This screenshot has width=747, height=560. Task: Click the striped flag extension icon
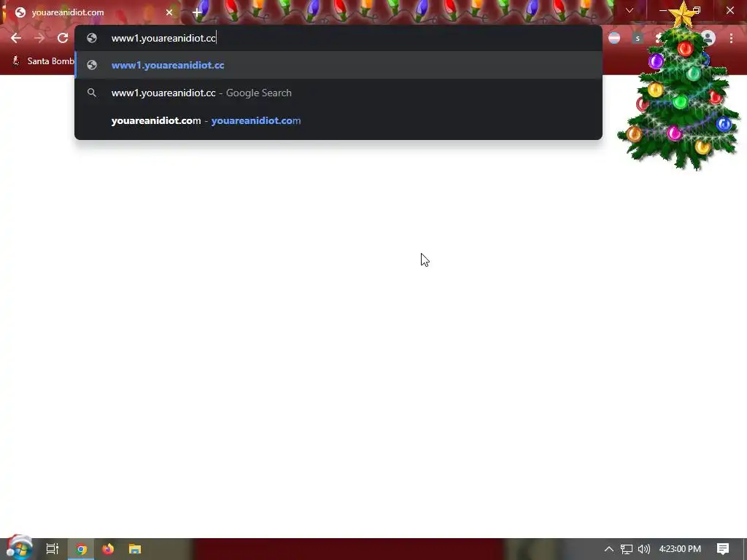[x=614, y=38]
